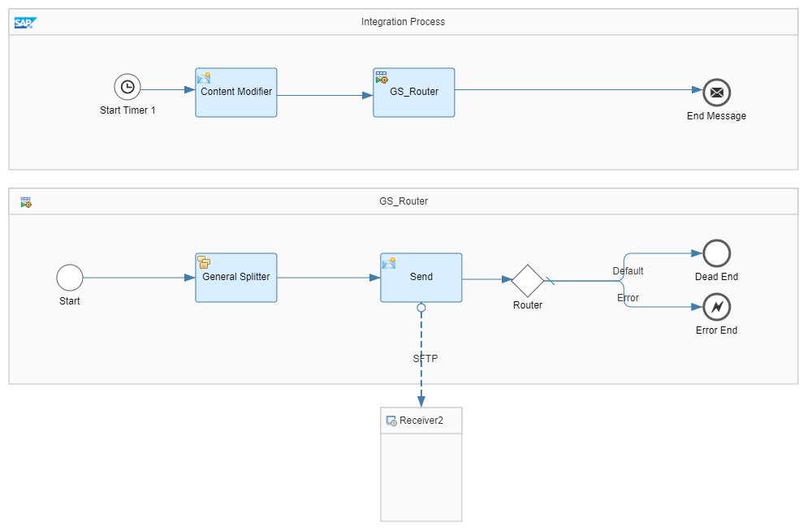Click the Send step box

421,278
